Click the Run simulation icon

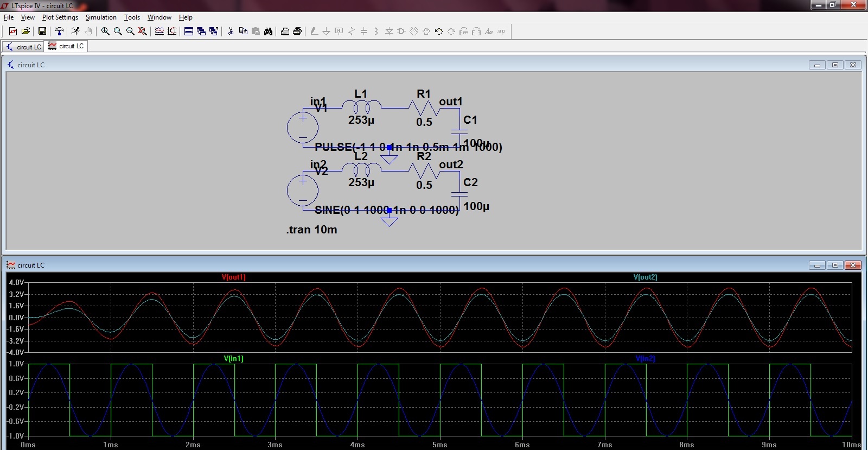click(x=75, y=31)
